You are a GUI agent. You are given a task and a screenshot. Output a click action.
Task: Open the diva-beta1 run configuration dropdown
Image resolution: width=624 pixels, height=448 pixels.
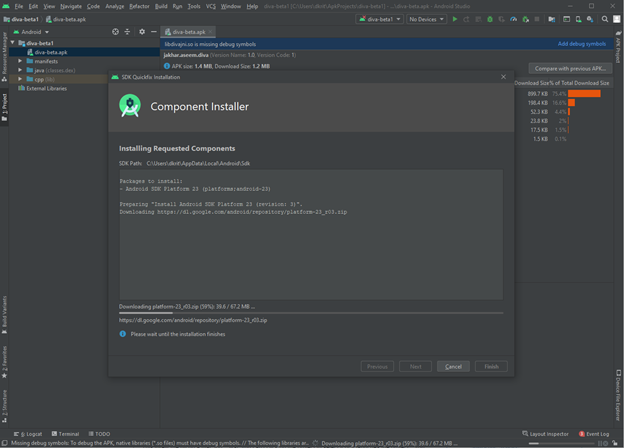pos(380,19)
